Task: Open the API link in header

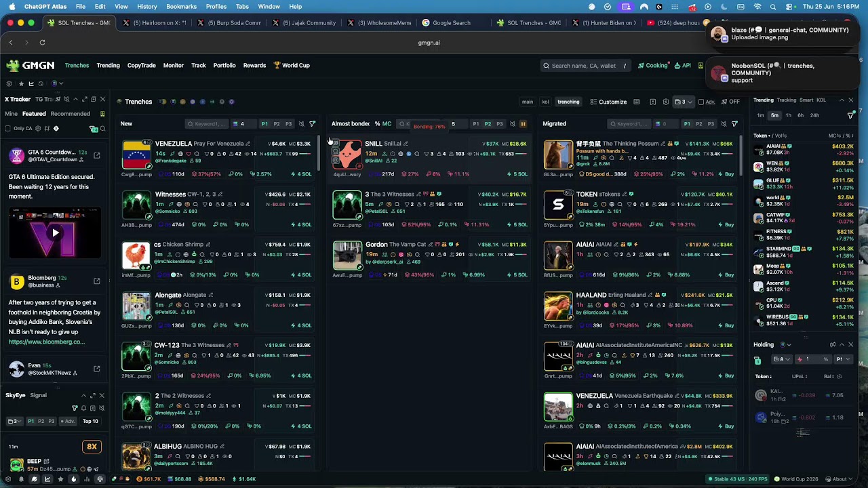Action: (683, 66)
